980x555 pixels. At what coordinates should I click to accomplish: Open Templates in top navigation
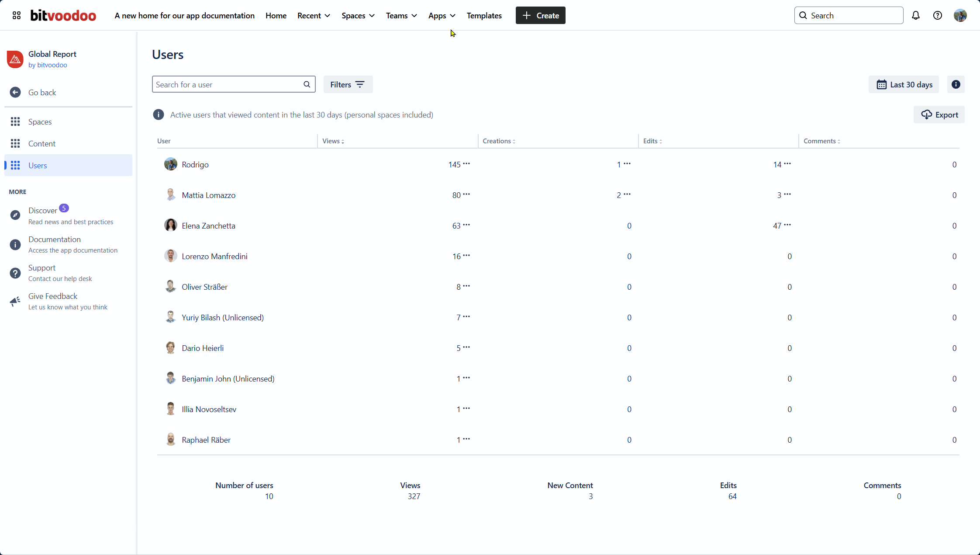[484, 15]
